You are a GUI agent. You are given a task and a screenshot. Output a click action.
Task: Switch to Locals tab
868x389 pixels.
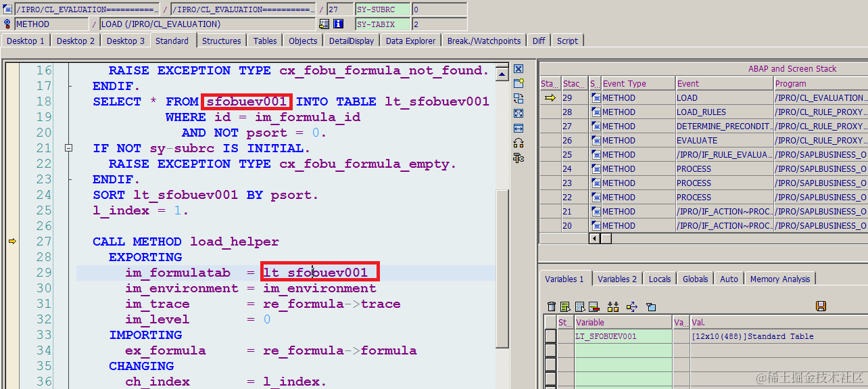click(660, 279)
